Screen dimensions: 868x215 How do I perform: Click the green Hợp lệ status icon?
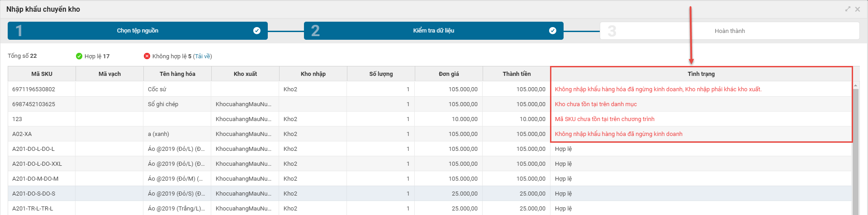[x=79, y=56]
